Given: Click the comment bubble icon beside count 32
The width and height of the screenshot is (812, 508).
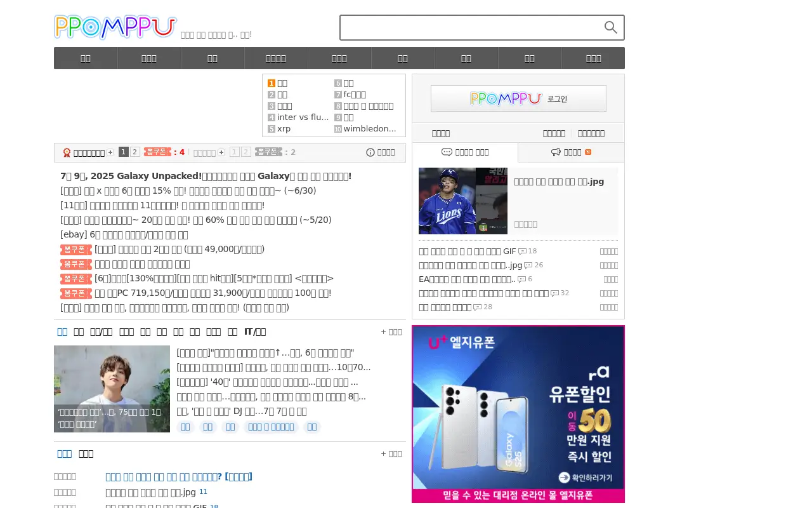Looking at the screenshot, I should coord(554,293).
